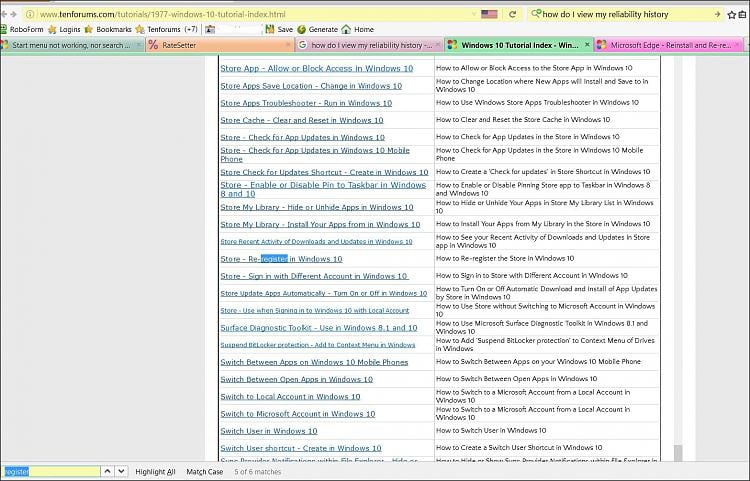Open 'Store Update Apps Automatically' link
750x481 pixels.
pyautogui.click(x=324, y=294)
